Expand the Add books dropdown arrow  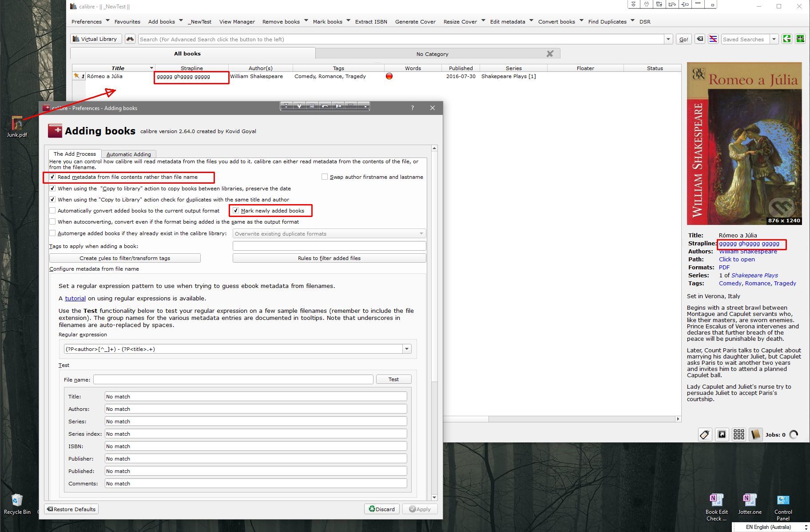[x=181, y=20]
